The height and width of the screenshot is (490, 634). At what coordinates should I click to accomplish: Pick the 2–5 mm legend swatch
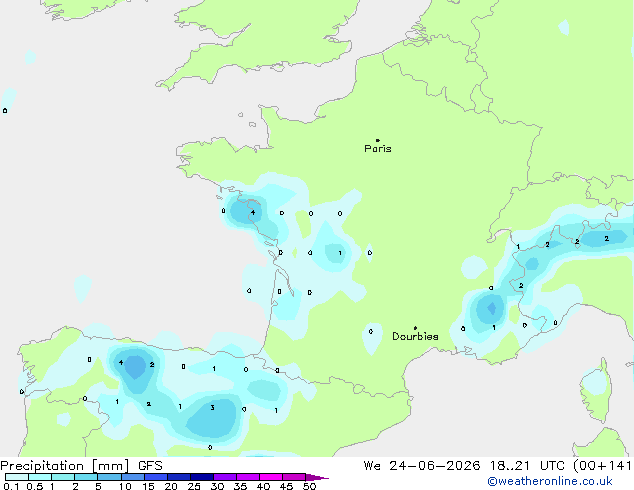[86, 477]
